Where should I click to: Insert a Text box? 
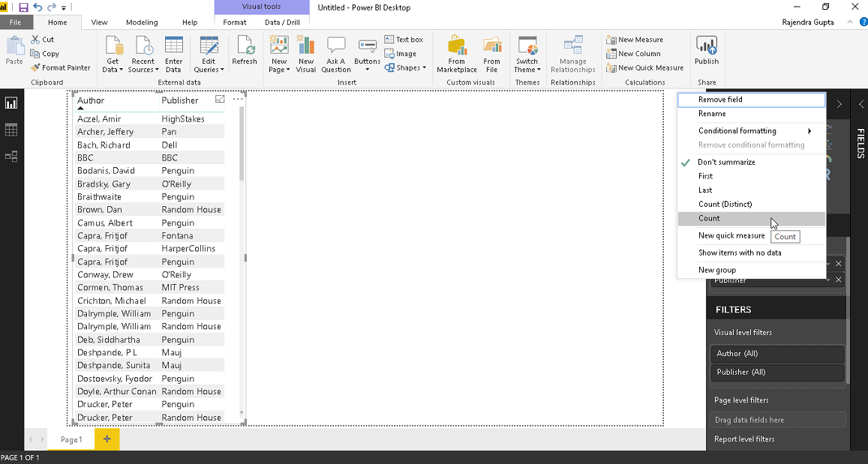click(404, 39)
